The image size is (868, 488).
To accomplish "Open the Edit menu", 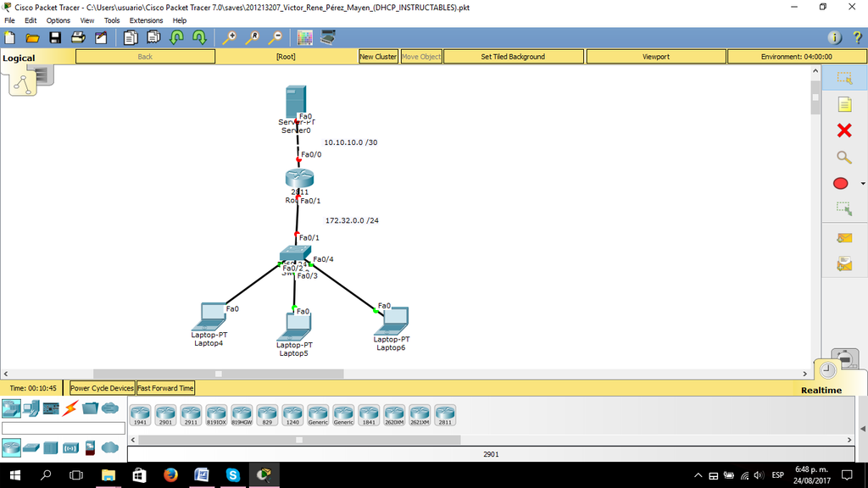I will pos(31,20).
